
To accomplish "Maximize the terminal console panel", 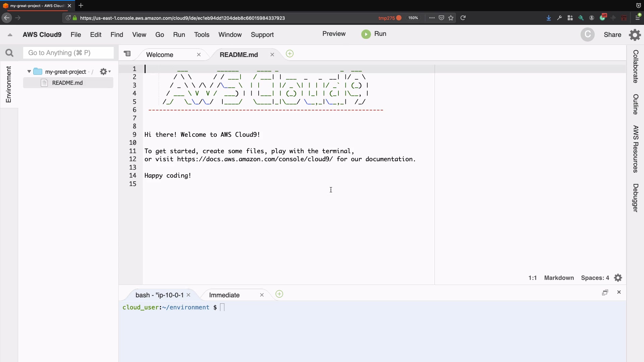I will (605, 293).
